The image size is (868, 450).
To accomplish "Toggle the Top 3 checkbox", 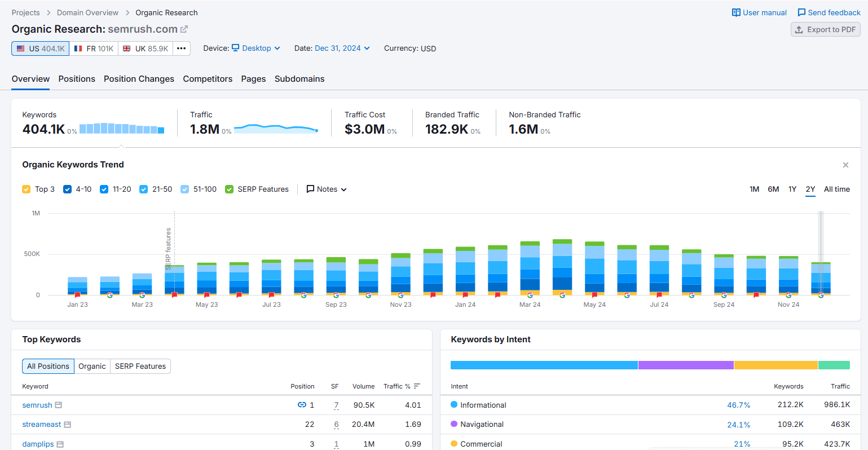I will (x=26, y=189).
